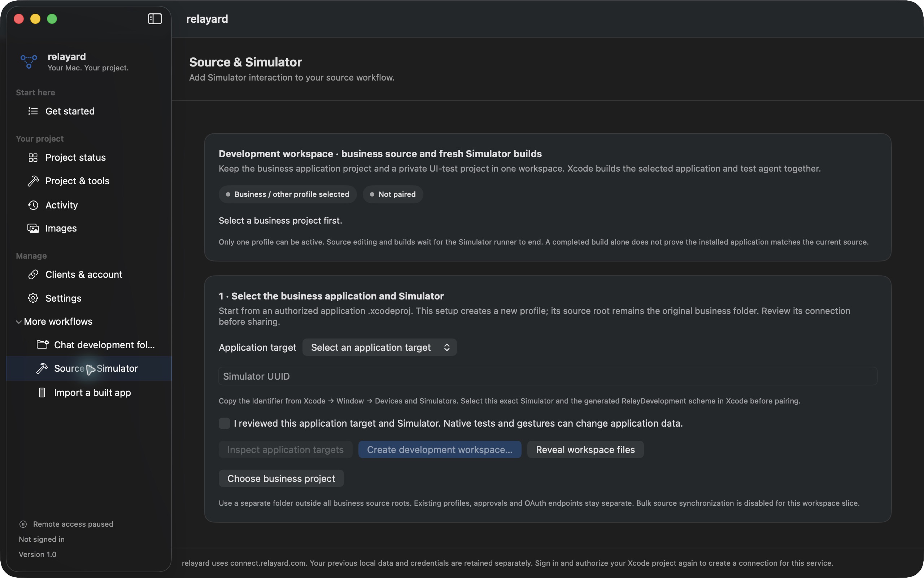The width and height of the screenshot is (924, 578).
Task: Select Import a built app workflow
Action: (88, 393)
